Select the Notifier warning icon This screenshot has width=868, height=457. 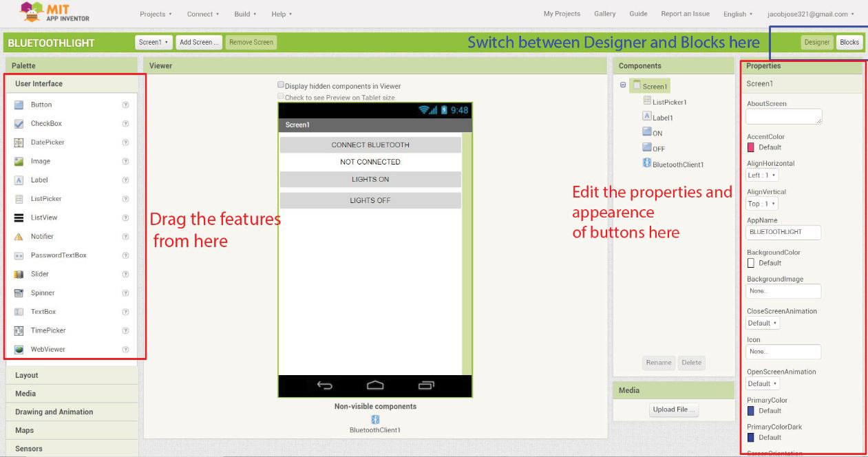[x=19, y=237]
